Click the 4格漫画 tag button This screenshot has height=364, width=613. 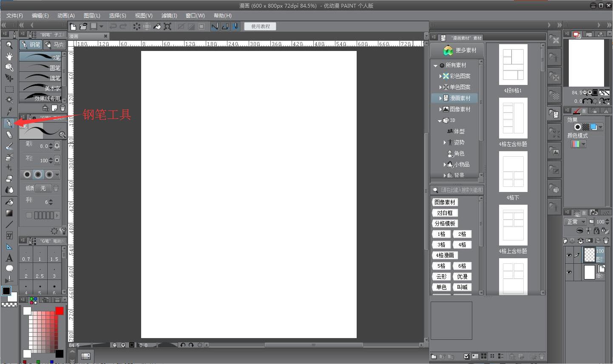click(x=445, y=255)
